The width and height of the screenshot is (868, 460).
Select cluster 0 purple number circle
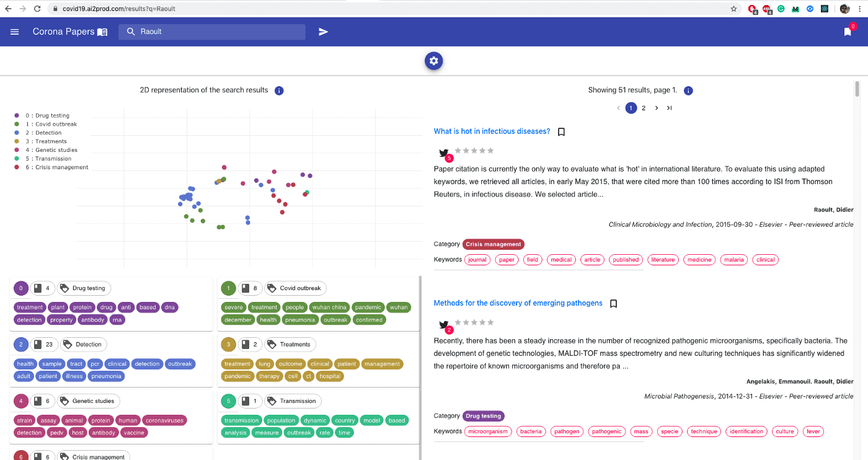tap(21, 288)
